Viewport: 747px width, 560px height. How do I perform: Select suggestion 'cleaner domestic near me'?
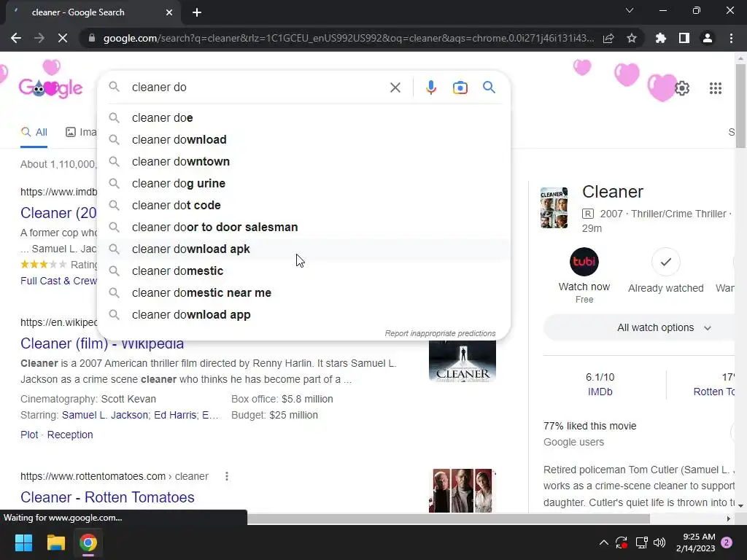pos(304,293)
